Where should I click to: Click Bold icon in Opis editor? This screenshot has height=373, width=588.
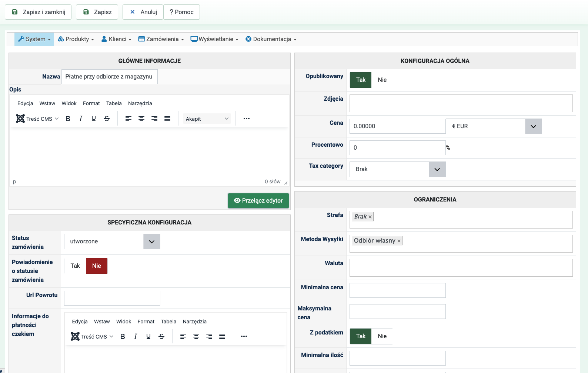click(x=68, y=119)
